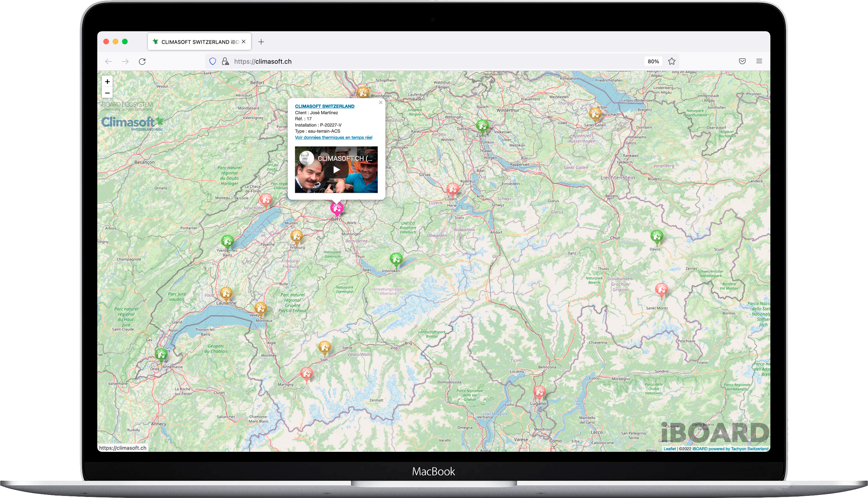Close the map popup

(x=381, y=102)
